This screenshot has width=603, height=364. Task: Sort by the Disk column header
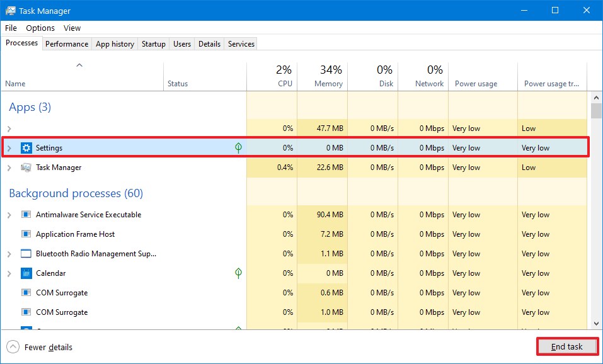point(373,76)
